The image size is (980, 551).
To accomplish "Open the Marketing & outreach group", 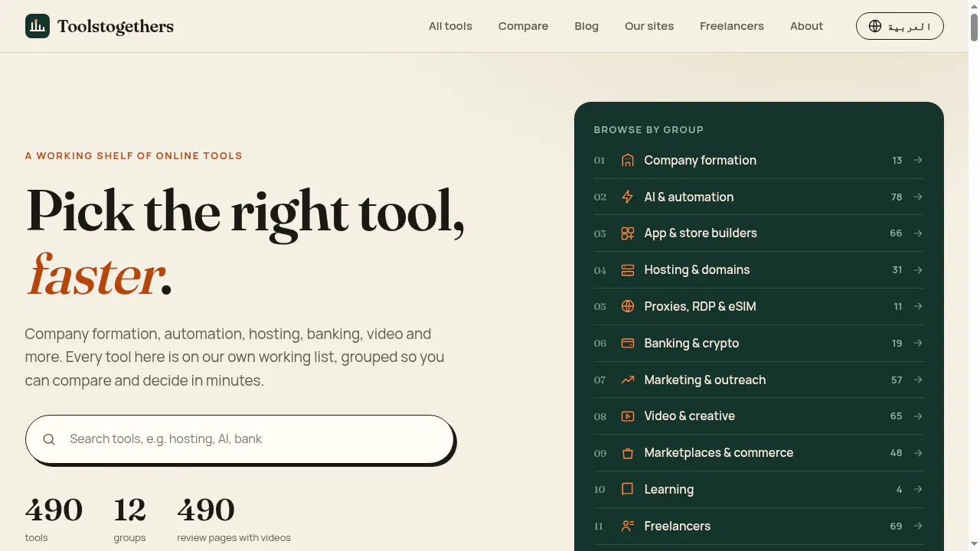I will tap(759, 380).
